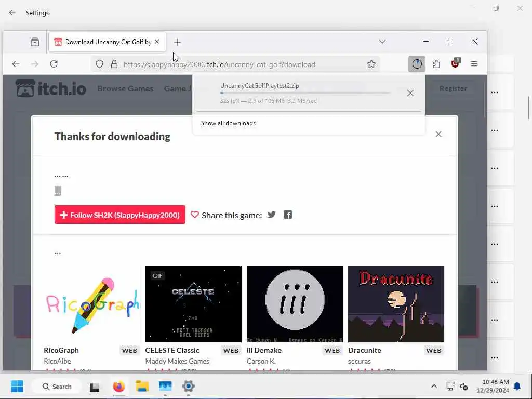Open the blue monitor app in taskbar
This screenshot has height=399, width=532.
pos(165,387)
